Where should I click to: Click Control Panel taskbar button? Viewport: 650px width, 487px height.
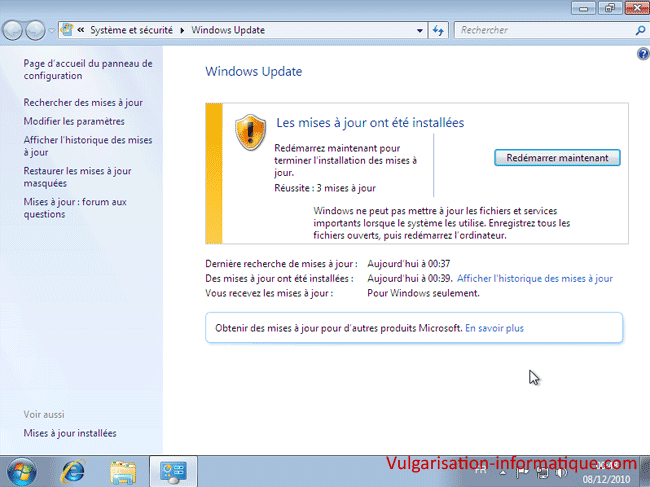click(173, 472)
